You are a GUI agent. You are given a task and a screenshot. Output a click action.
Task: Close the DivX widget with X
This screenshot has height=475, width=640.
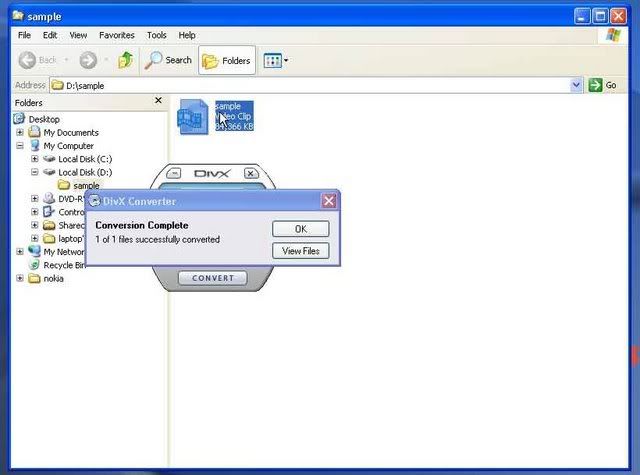[251, 173]
